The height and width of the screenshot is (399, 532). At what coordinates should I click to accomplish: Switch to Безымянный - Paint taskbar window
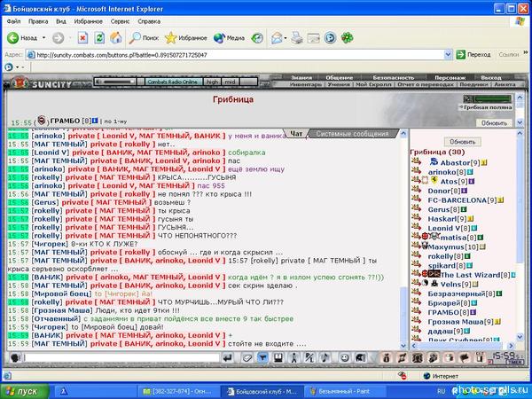345,391
